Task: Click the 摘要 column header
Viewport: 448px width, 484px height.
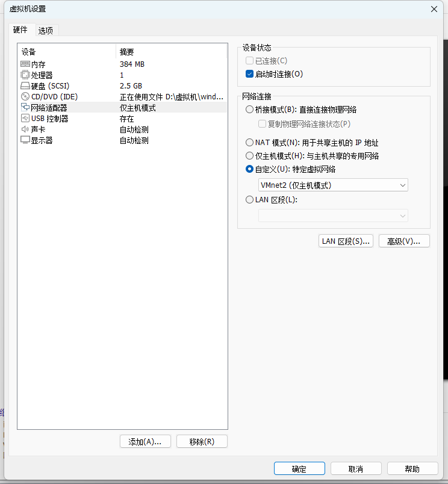Action: 172,52
